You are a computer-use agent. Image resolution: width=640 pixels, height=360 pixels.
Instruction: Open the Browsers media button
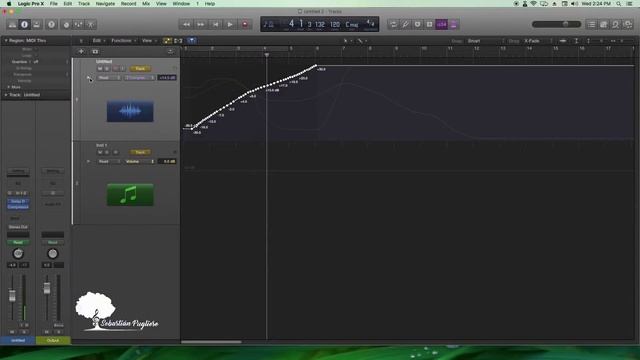click(x=628, y=24)
